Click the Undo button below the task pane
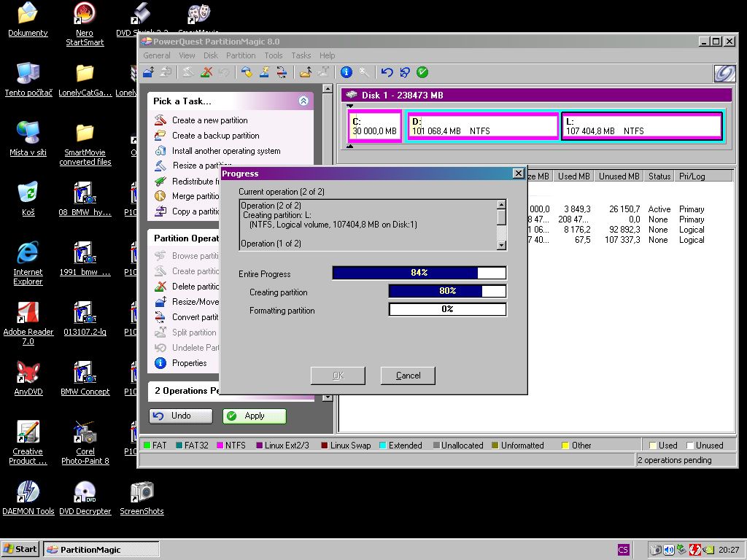This screenshot has width=747, height=560. [x=181, y=416]
